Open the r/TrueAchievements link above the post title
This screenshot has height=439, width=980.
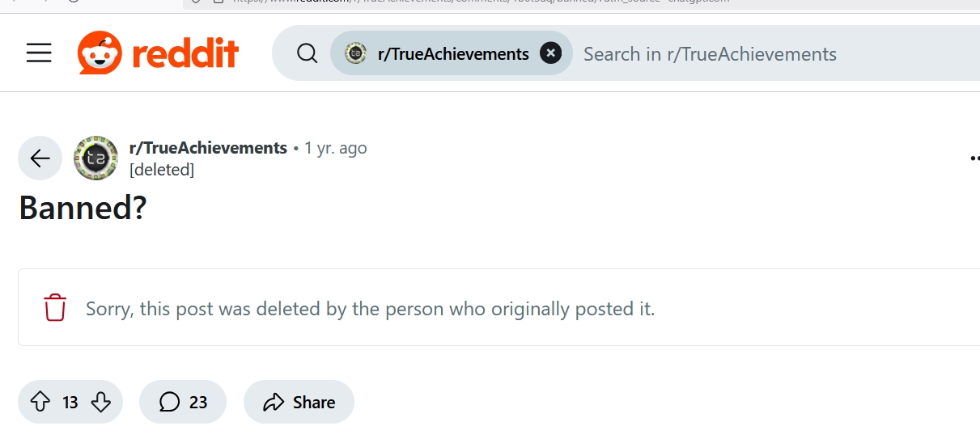[x=208, y=148]
